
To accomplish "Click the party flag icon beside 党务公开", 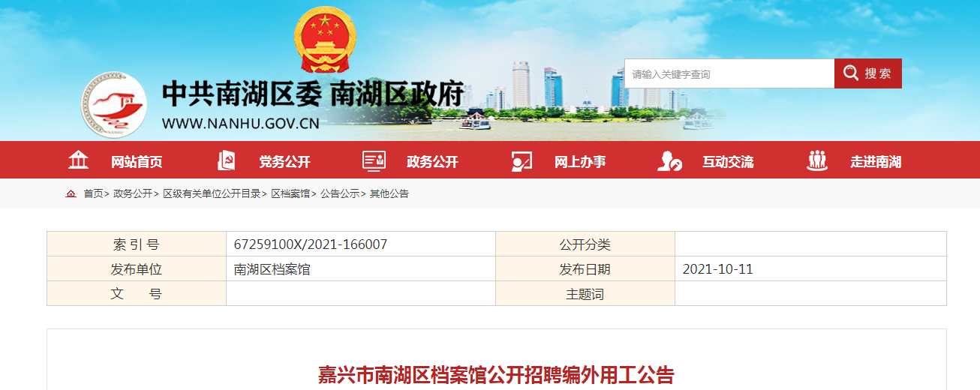I will tap(227, 160).
